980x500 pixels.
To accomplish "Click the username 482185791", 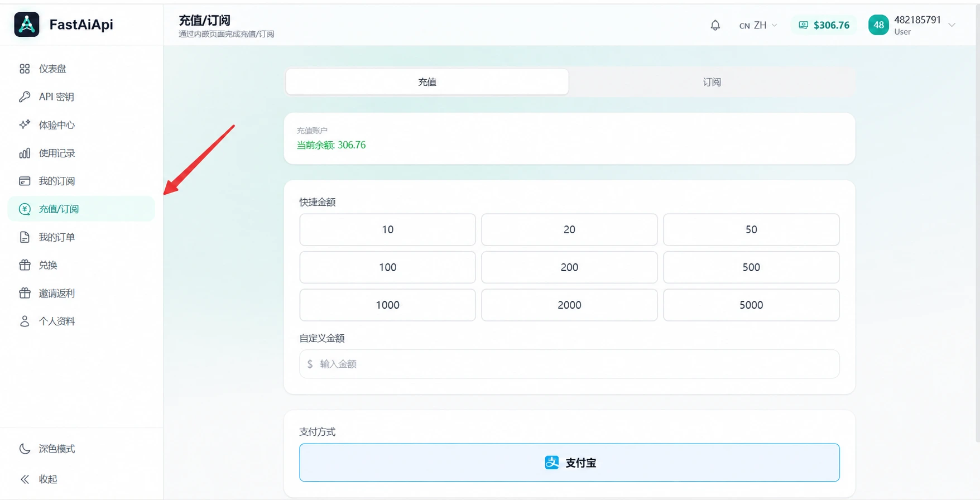I will click(917, 20).
